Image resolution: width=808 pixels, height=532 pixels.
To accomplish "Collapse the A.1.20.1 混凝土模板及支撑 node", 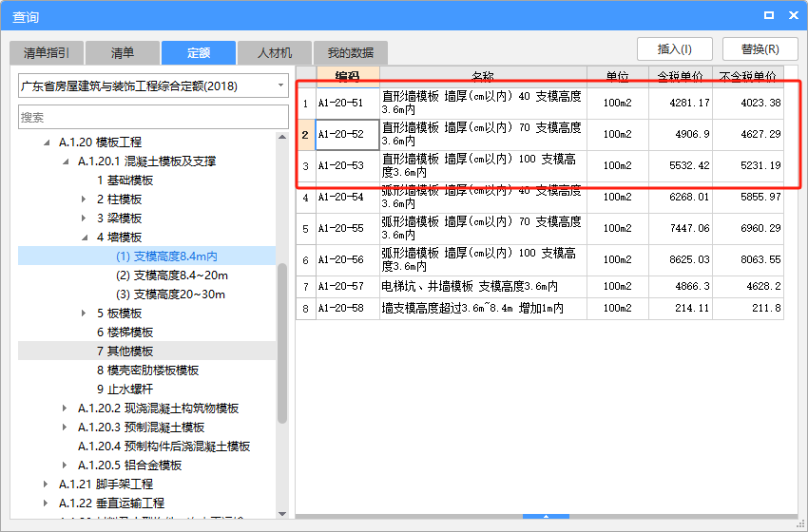I will pyautogui.click(x=66, y=161).
